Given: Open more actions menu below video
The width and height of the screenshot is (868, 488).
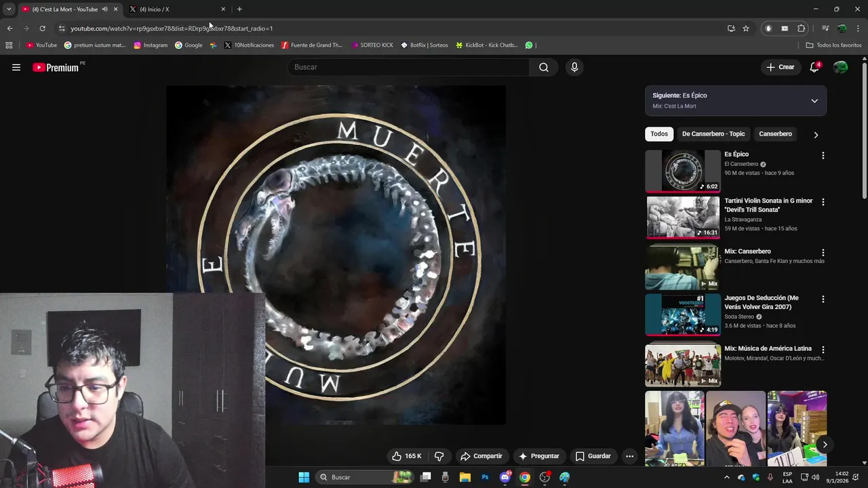Looking at the screenshot, I should point(629,456).
